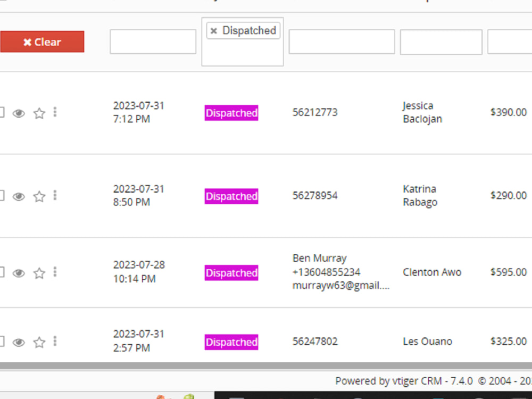Select checkbox for the Clenton Awo row
This screenshot has width=532, height=399.
[2, 272]
